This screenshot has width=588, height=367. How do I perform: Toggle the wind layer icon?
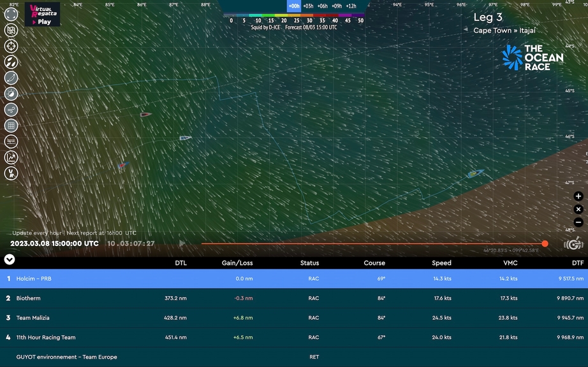(x=11, y=110)
